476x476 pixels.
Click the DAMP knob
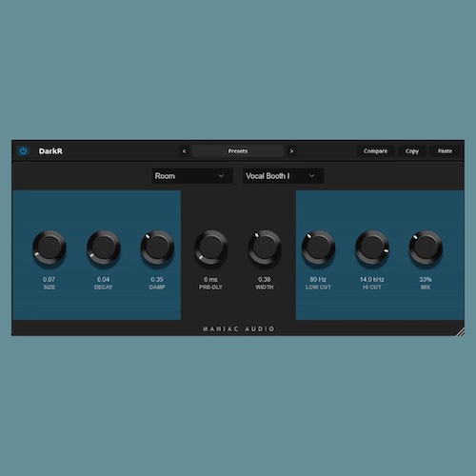(157, 248)
